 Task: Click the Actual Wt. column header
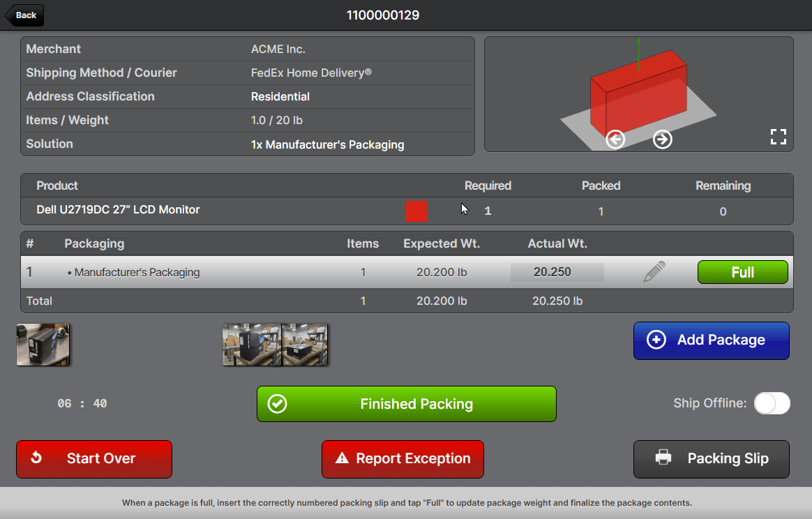(557, 244)
